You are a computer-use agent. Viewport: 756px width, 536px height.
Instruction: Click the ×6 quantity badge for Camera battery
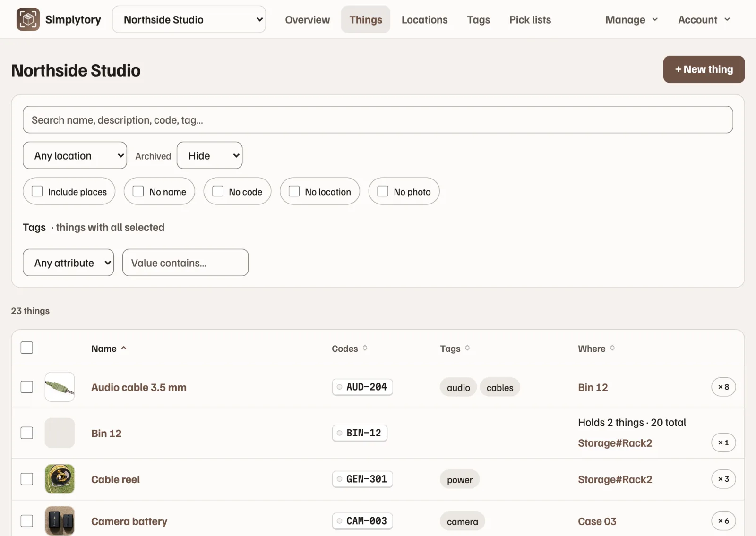pyautogui.click(x=723, y=521)
